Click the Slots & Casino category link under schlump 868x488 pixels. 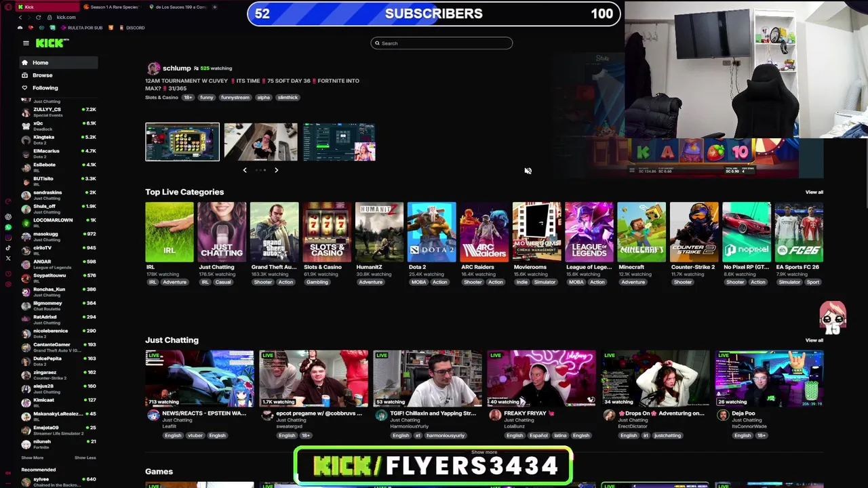coord(161,98)
